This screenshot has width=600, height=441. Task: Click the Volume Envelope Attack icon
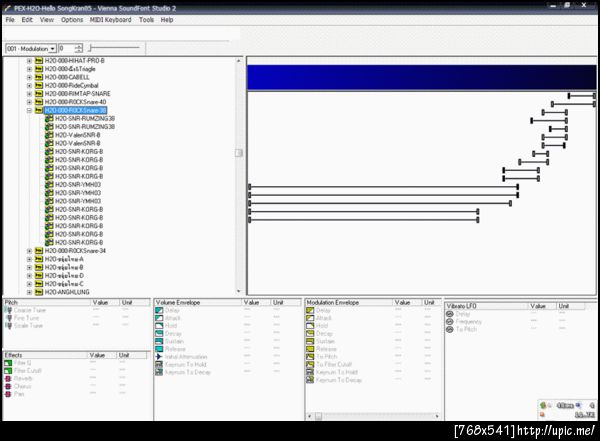[x=159, y=318]
